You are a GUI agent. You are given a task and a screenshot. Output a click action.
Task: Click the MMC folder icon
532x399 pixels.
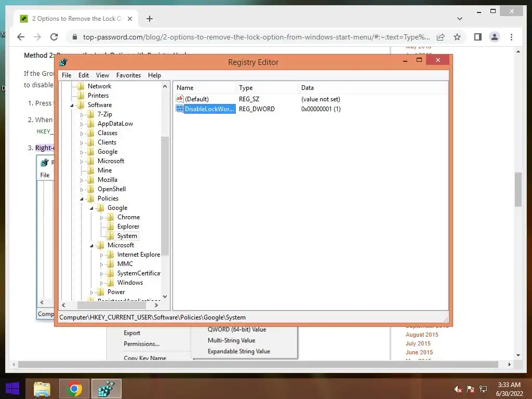[111, 263]
